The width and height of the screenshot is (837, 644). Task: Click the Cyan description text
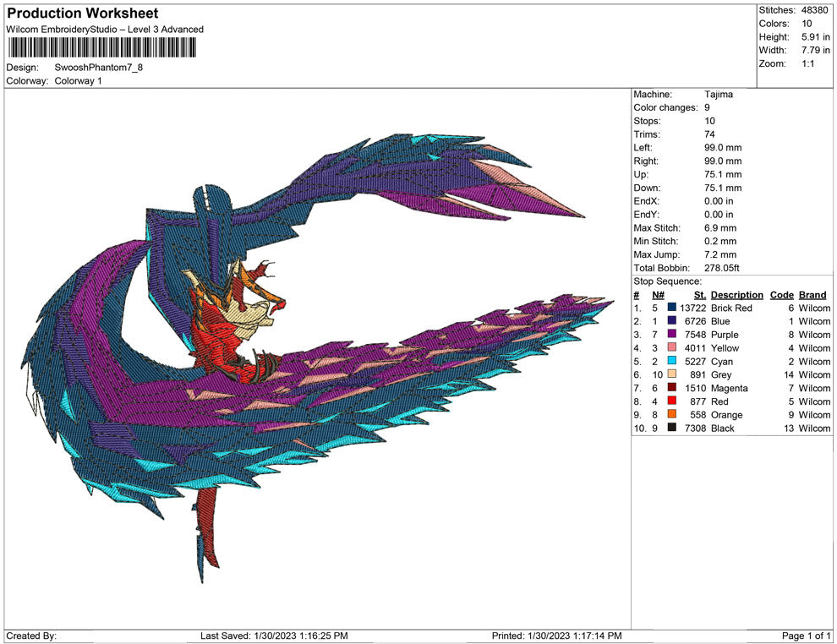click(x=722, y=361)
